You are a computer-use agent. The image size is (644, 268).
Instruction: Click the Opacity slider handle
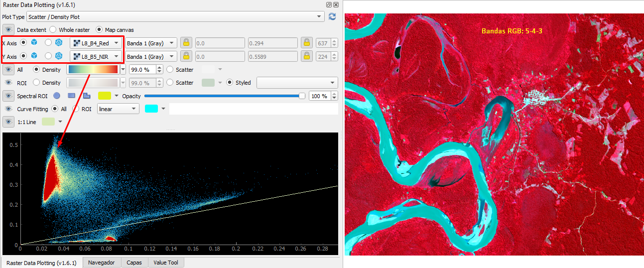(302, 96)
